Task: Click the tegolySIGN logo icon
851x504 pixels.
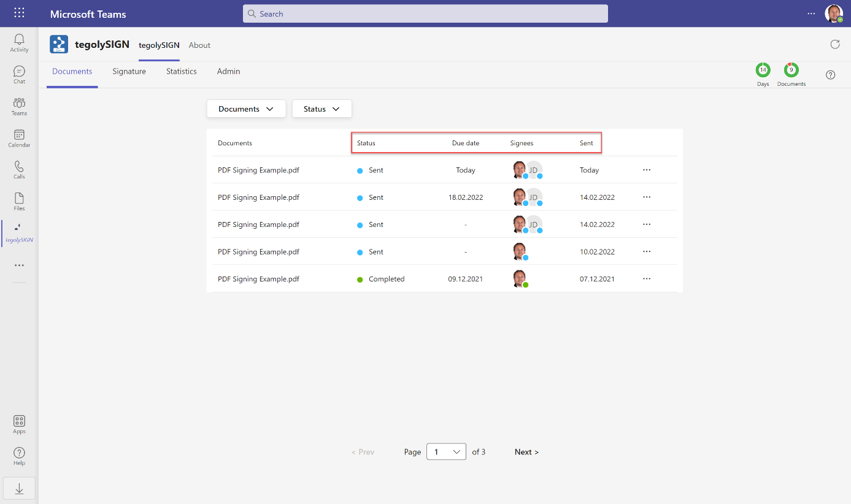Action: tap(59, 45)
